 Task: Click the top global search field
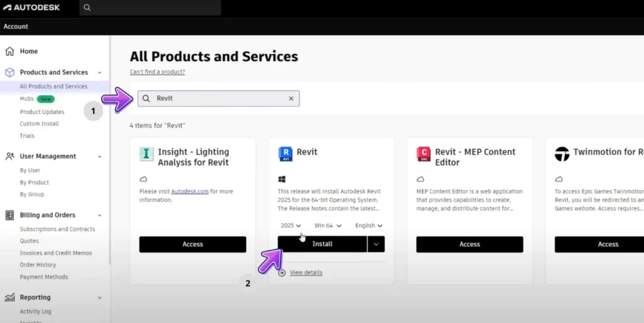[x=150, y=8]
